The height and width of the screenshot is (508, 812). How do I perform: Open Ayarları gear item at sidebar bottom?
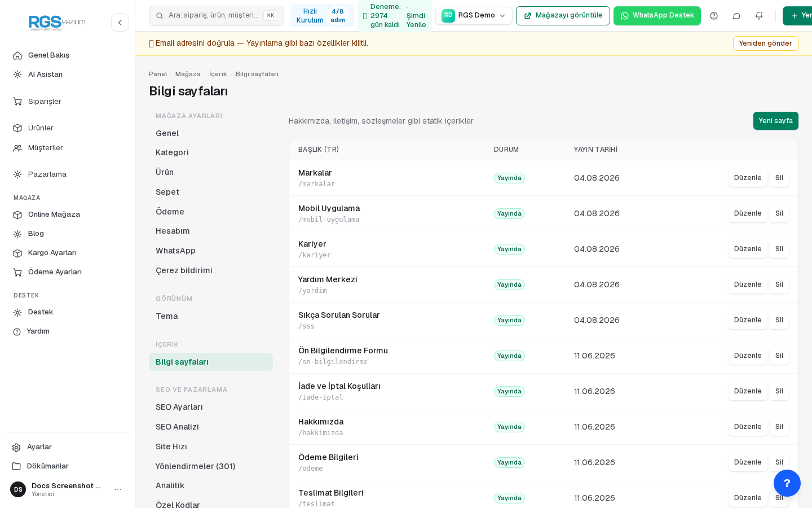(x=67, y=447)
